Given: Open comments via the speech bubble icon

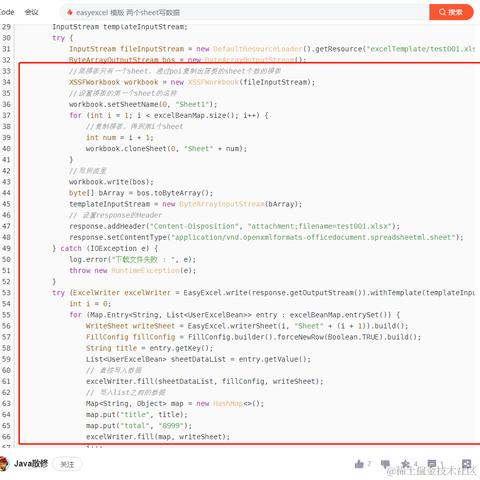Looking at the screenshot, I should click(432, 464).
